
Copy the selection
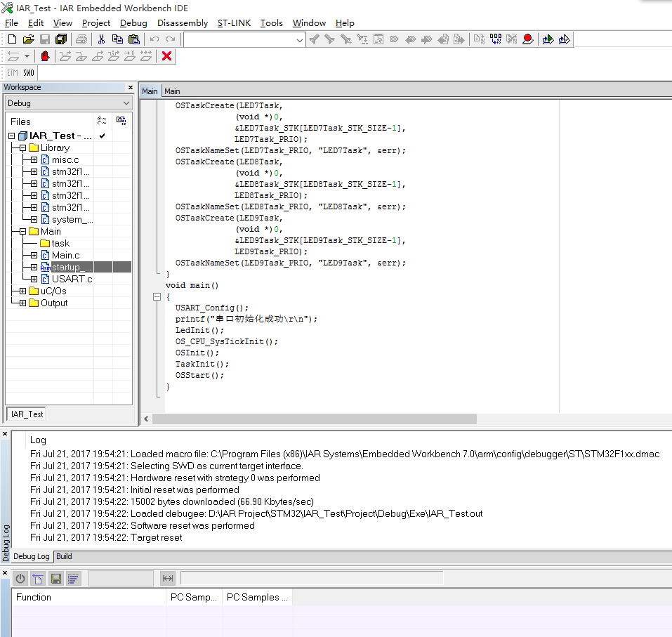[117, 39]
